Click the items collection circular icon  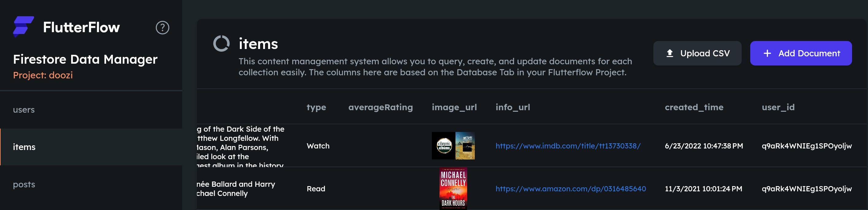click(221, 44)
